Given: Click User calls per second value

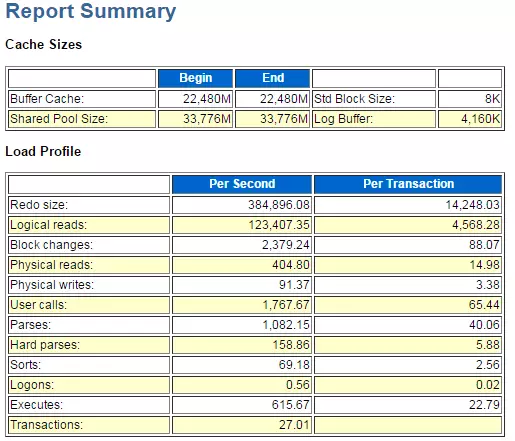Looking at the screenshot, I should (286, 305).
